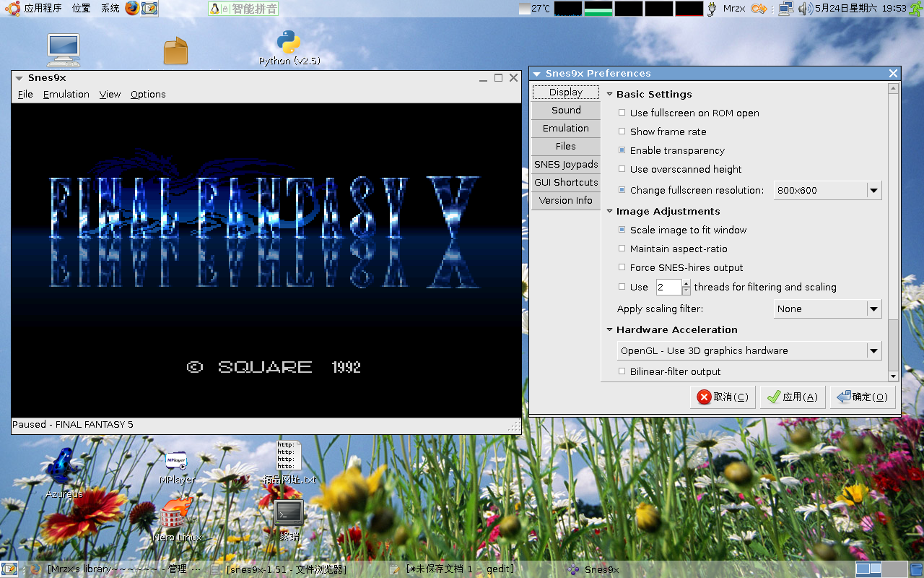Open the Computer desktop icon
Image resolution: width=924 pixels, height=578 pixels.
click(64, 50)
